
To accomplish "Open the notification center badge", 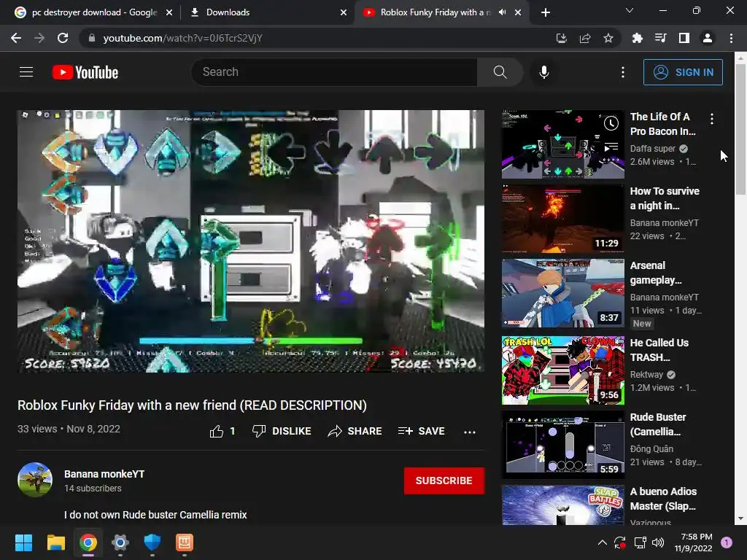I will click(x=726, y=542).
